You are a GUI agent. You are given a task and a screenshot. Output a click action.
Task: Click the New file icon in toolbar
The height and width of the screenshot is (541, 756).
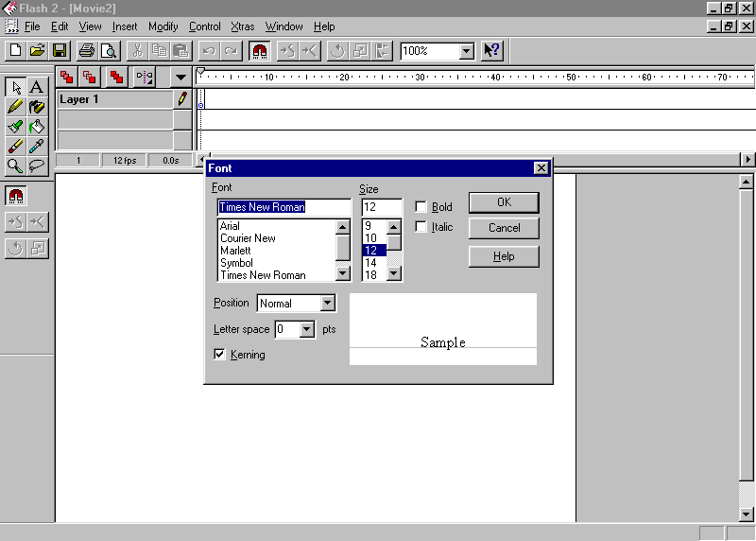pos(15,51)
